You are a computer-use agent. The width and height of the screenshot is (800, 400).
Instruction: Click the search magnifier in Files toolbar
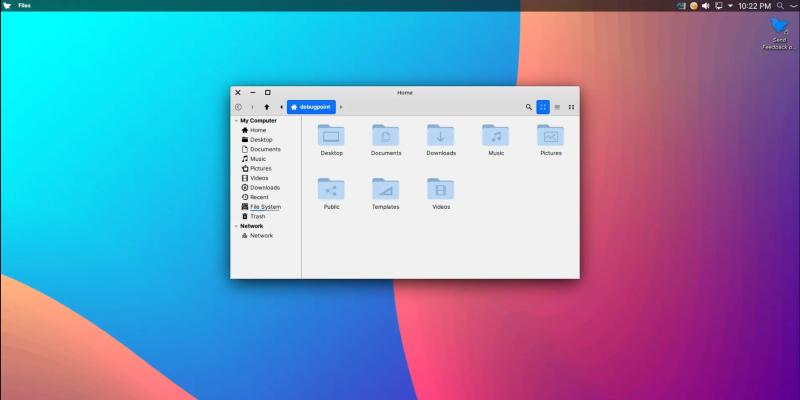529,107
